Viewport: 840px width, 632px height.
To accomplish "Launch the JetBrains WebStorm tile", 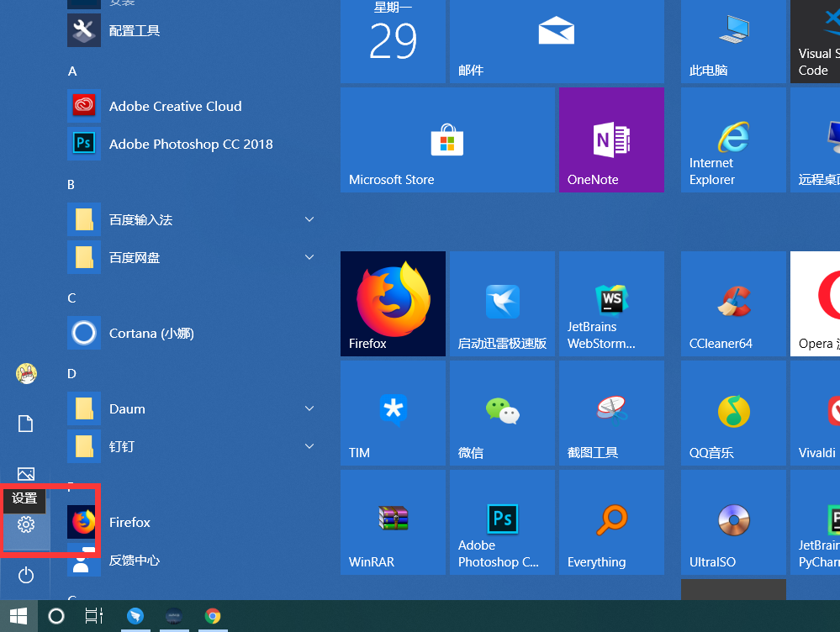I will pyautogui.click(x=611, y=303).
